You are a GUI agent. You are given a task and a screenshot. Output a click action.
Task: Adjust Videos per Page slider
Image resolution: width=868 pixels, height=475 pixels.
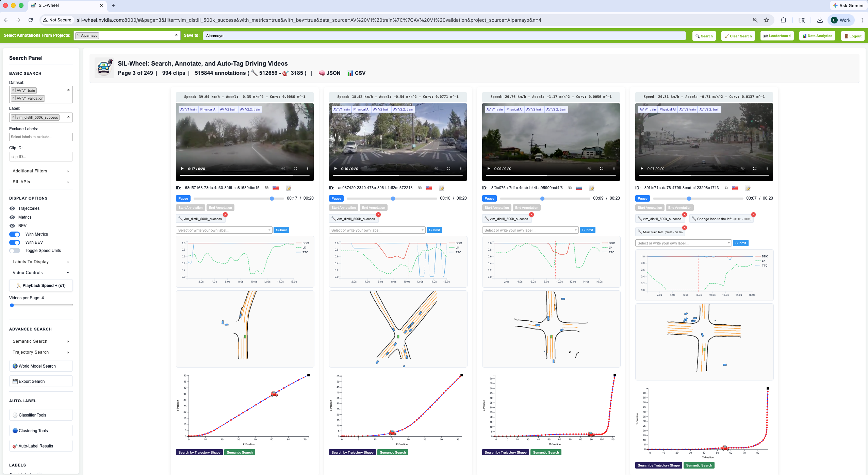tap(41, 305)
